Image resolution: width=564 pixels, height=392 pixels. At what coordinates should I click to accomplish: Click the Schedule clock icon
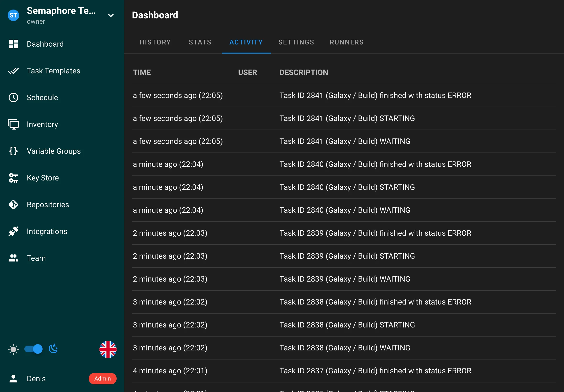[x=13, y=98]
